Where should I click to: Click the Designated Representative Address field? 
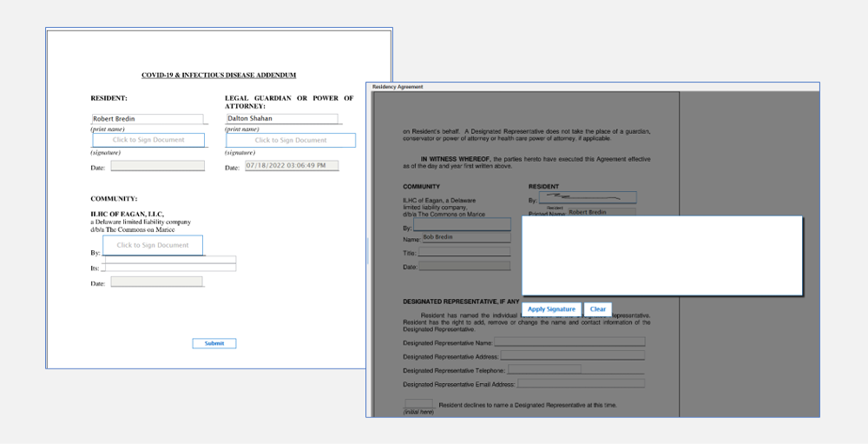pos(573,356)
